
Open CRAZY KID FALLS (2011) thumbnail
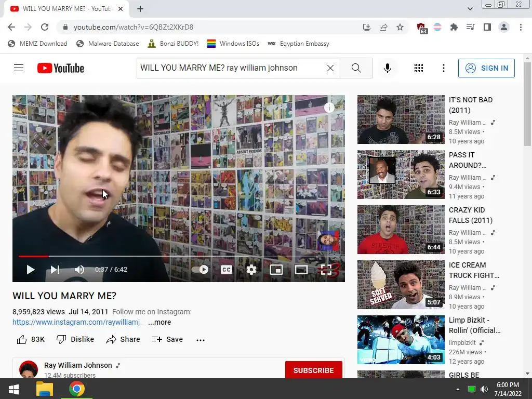pyautogui.click(x=401, y=230)
